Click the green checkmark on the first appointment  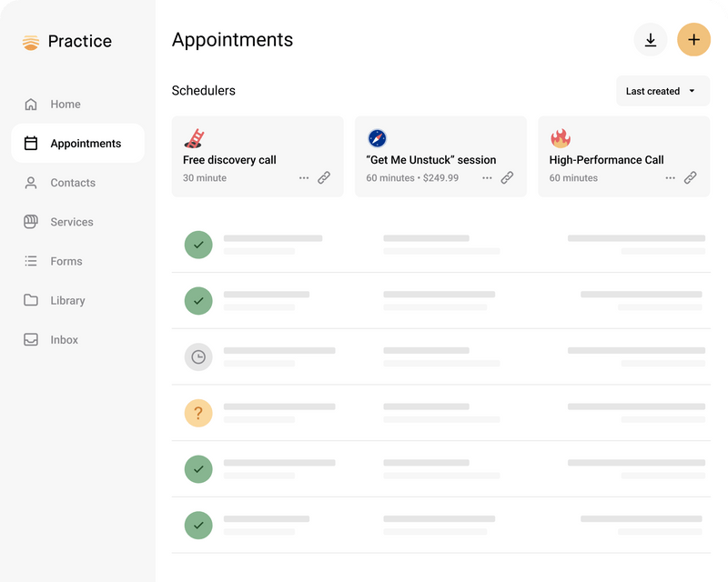198,245
